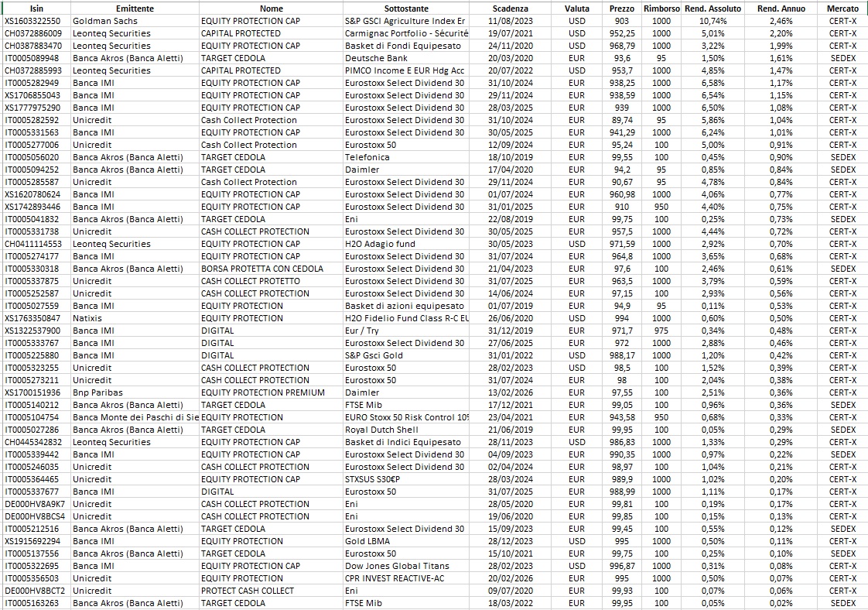Select the Prezzo column header

coord(622,9)
